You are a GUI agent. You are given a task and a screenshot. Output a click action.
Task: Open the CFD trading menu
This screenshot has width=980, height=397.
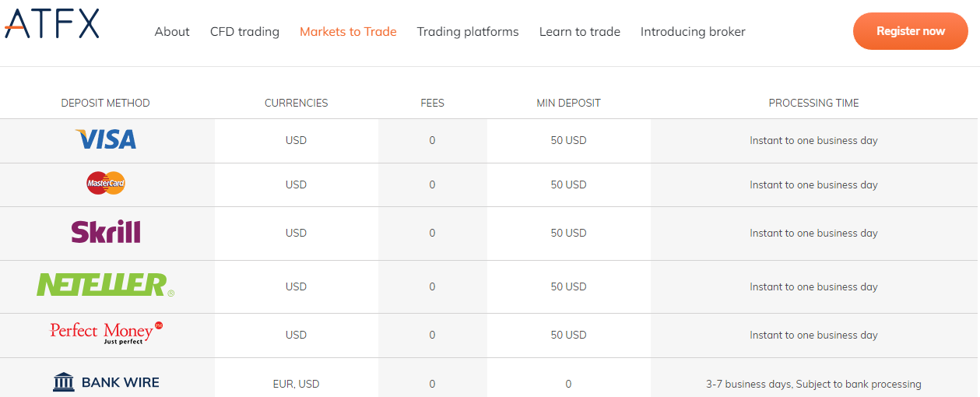[244, 32]
